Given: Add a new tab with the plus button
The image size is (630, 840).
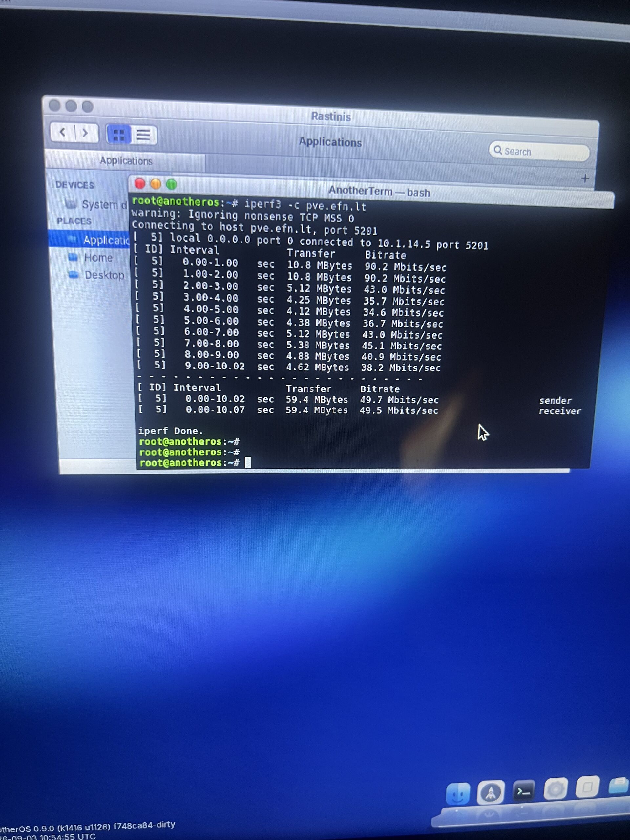Looking at the screenshot, I should point(585,178).
